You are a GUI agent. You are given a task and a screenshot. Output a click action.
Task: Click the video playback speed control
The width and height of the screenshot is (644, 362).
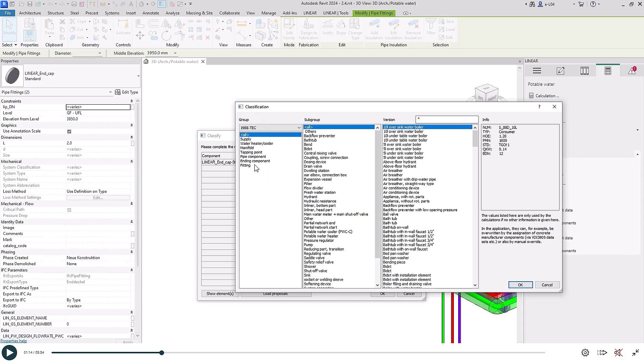(x=602, y=353)
